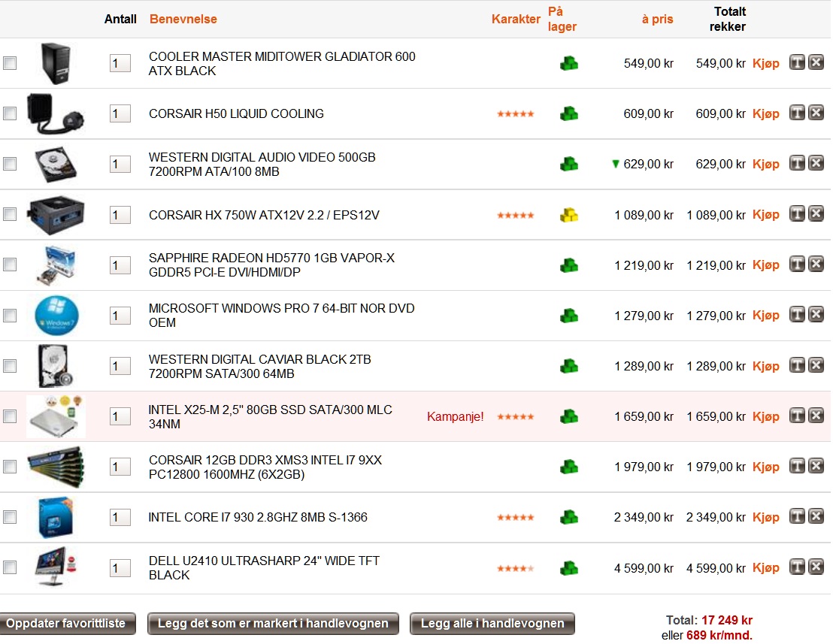
Task: Tick checkbox for Microsoft Windows Pro 7
Action: coord(10,316)
